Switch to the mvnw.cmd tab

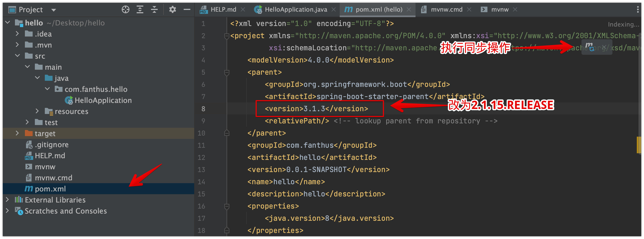446,10
